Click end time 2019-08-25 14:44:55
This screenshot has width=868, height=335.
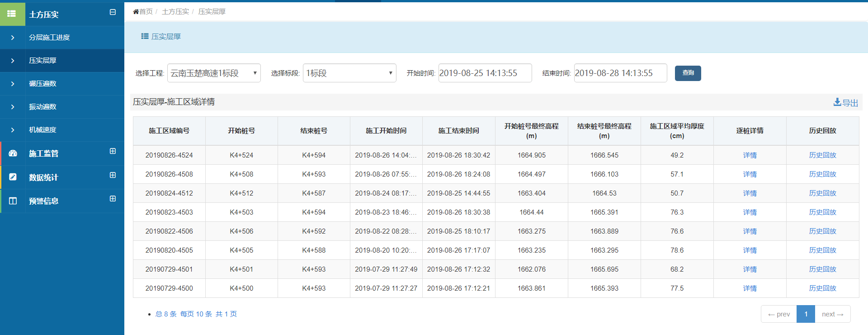(458, 193)
